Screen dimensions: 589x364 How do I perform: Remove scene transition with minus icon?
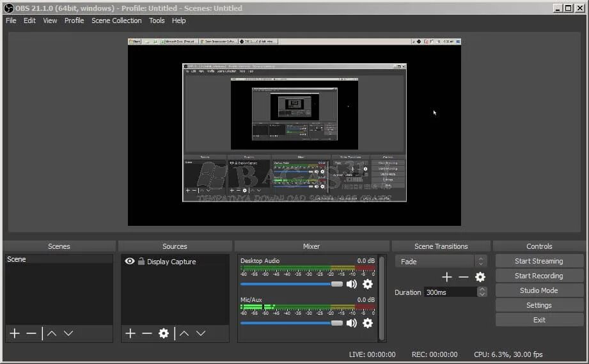tap(464, 277)
